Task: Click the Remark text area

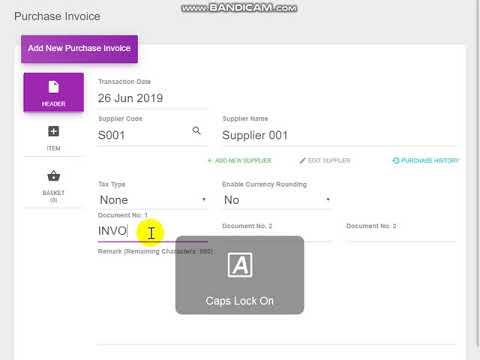Action: coord(277,300)
